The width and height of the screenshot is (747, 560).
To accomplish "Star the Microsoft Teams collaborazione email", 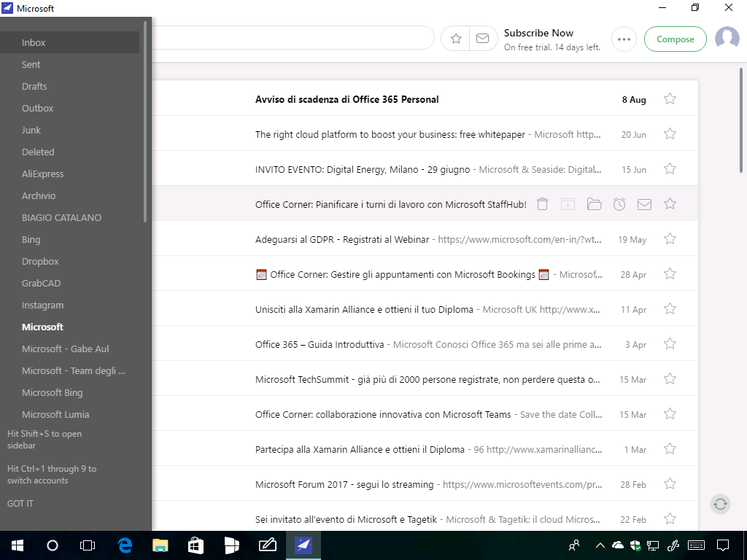I will (670, 414).
